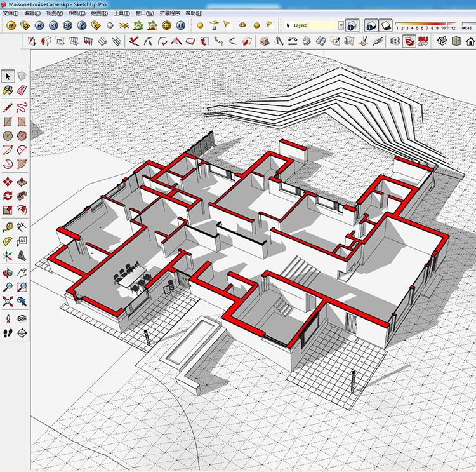Select the Rectangle tool
The width and height of the screenshot is (476, 472).
point(8,122)
